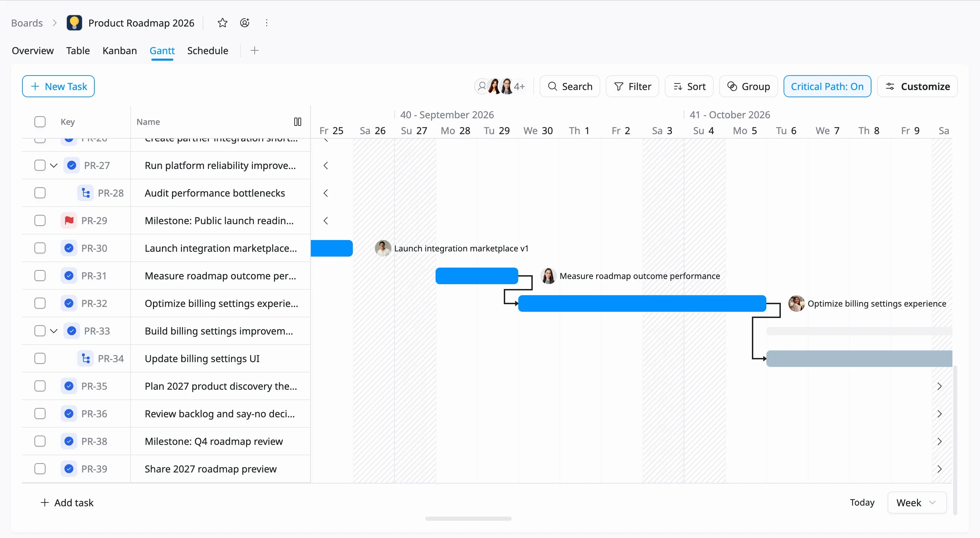Click Add task at bottom
Image resolution: width=980 pixels, height=538 pixels.
[67, 502]
